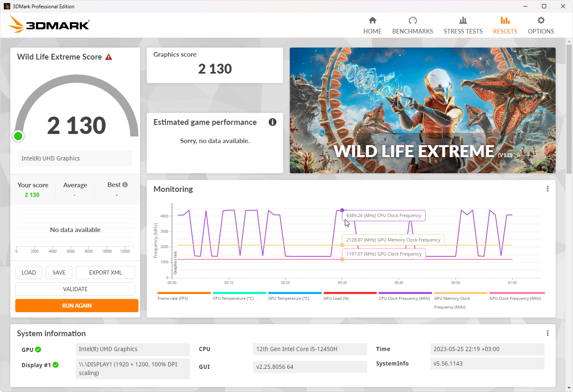Select the Display #1 resolution text
This screenshot has width=573, height=392.
pos(133,368)
